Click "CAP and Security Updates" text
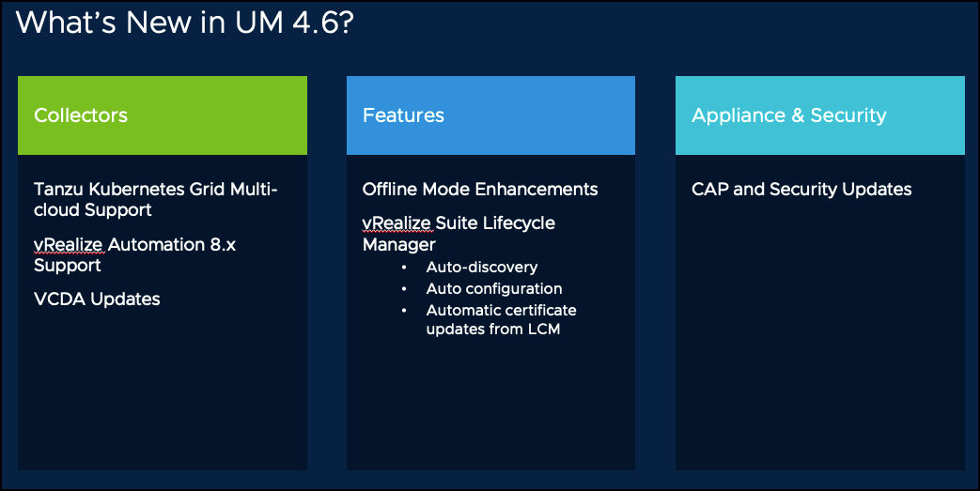This screenshot has height=491, width=980. coord(801,190)
